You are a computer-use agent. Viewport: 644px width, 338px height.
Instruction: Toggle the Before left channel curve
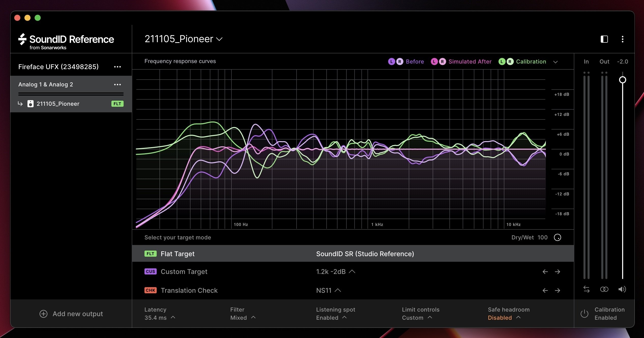pyautogui.click(x=391, y=62)
